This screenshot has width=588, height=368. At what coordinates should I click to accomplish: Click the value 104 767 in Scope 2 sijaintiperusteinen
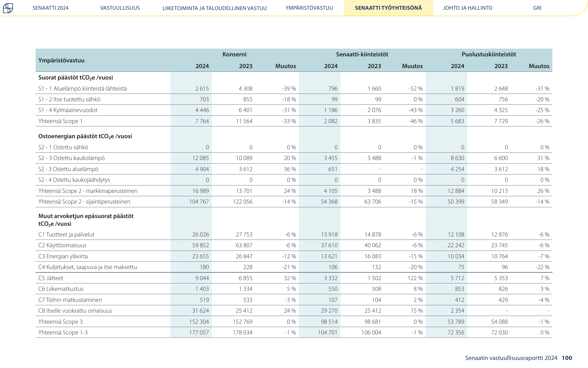pos(199,202)
